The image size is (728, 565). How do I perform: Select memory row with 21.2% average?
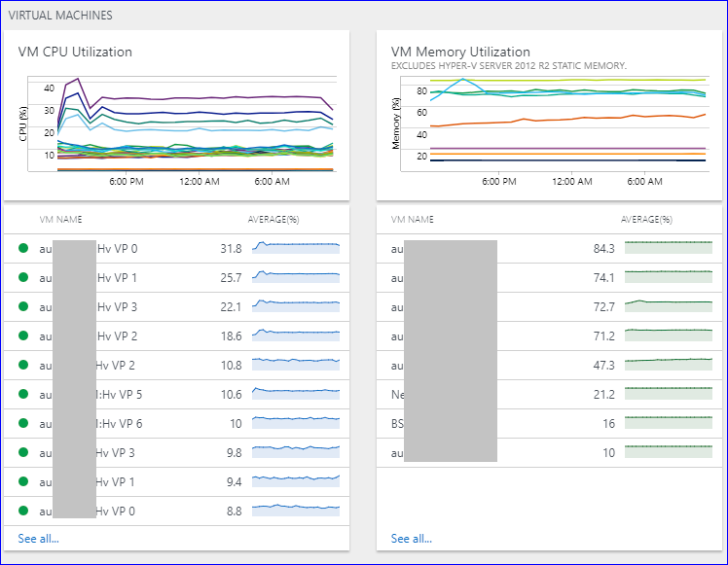pyautogui.click(x=550, y=394)
